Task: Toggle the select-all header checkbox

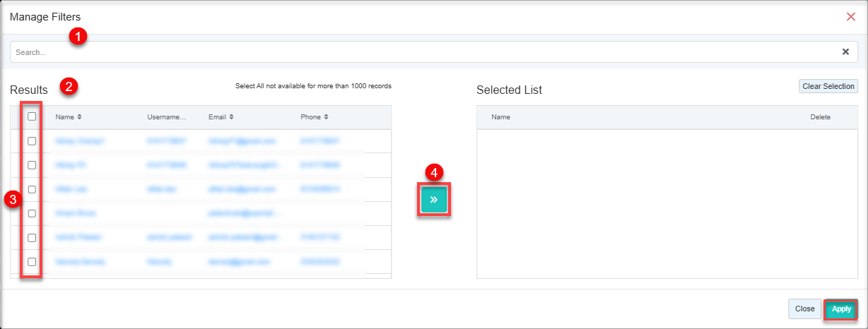Action: coord(32,117)
